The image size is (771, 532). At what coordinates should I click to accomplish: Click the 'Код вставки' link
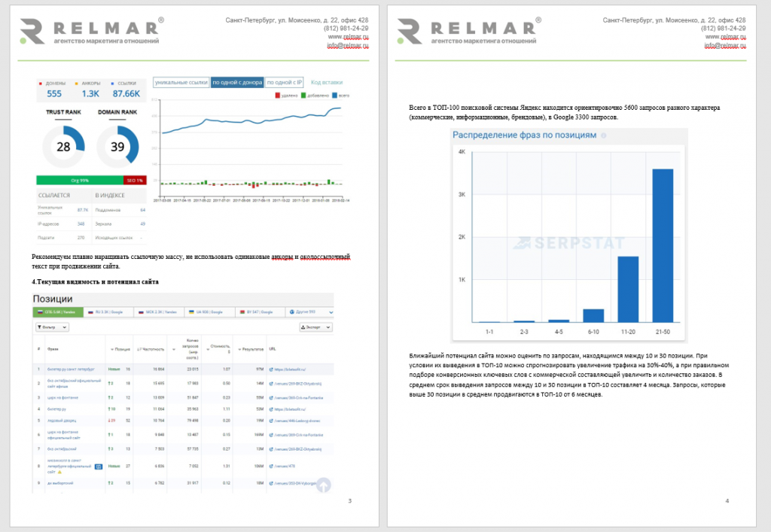(x=327, y=83)
